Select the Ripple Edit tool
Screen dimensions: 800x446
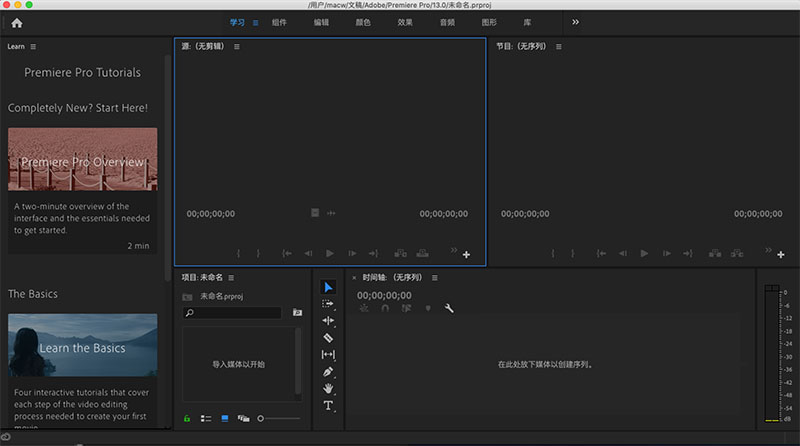click(x=328, y=320)
